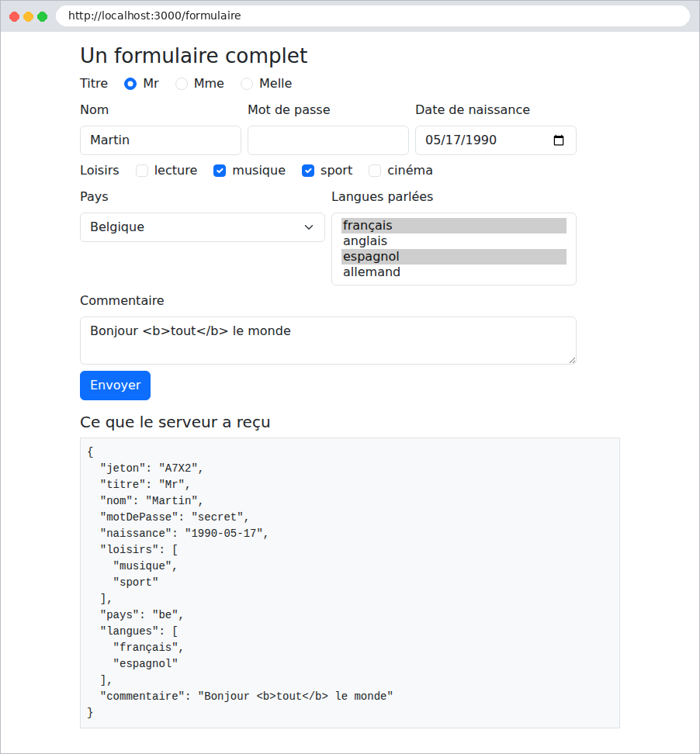The height and width of the screenshot is (754, 700).
Task: Click the "naissance": "1990-05-17" line
Action: point(184,533)
